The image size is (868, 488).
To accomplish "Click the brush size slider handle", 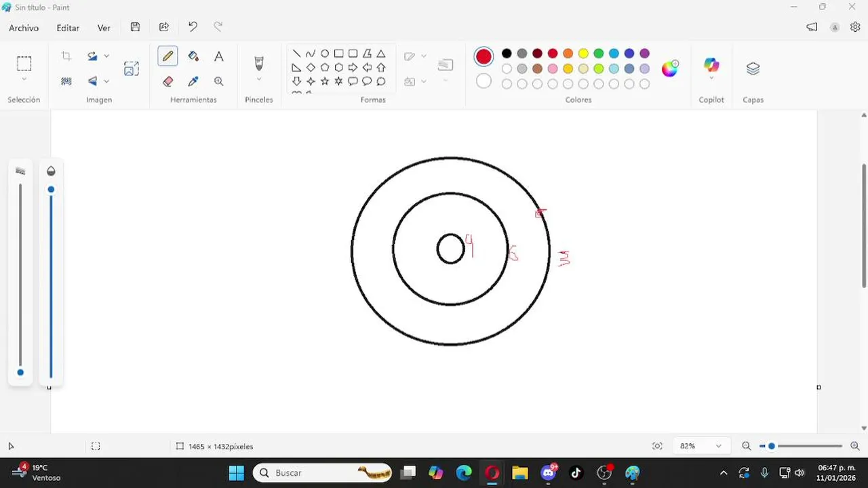I will click(x=20, y=372).
